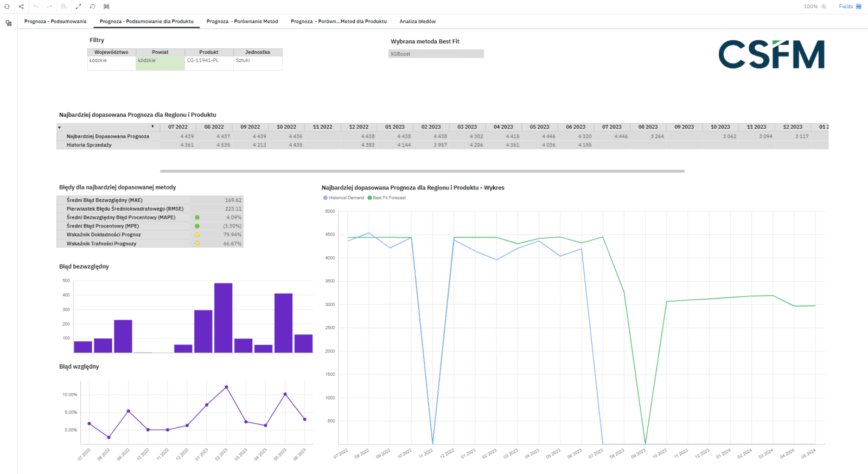Viewport: 868px width, 474px height.
Task: Open the Analiza błędów tab
Action: 417,22
